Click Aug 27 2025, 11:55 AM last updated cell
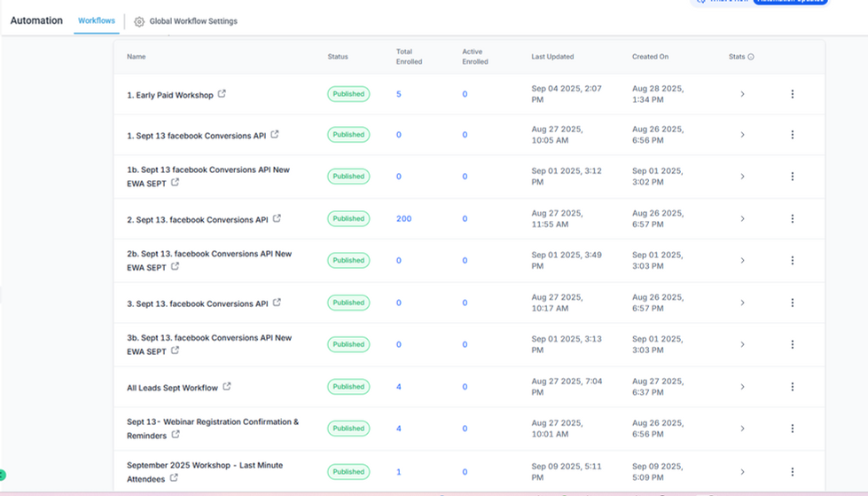Viewport: 868px width, 496px height. tap(557, 219)
